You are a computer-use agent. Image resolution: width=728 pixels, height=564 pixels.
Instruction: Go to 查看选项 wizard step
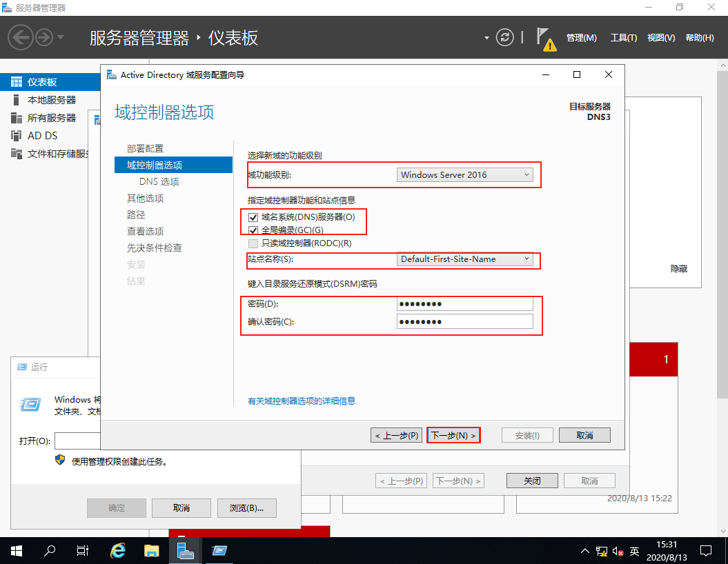coord(146,231)
